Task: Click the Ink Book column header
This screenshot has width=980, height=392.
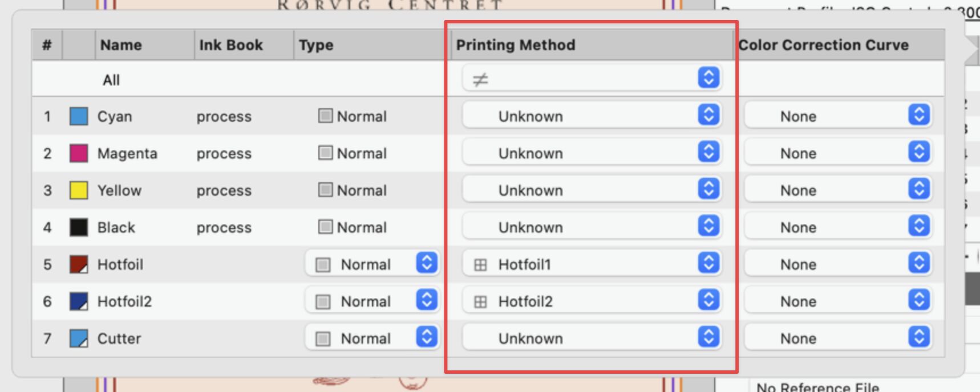Action: point(231,45)
